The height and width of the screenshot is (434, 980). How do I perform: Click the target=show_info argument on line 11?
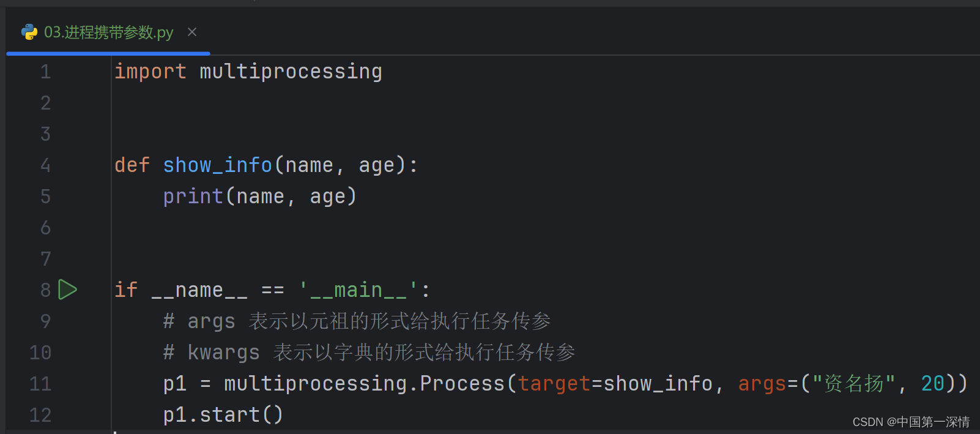tap(618, 383)
